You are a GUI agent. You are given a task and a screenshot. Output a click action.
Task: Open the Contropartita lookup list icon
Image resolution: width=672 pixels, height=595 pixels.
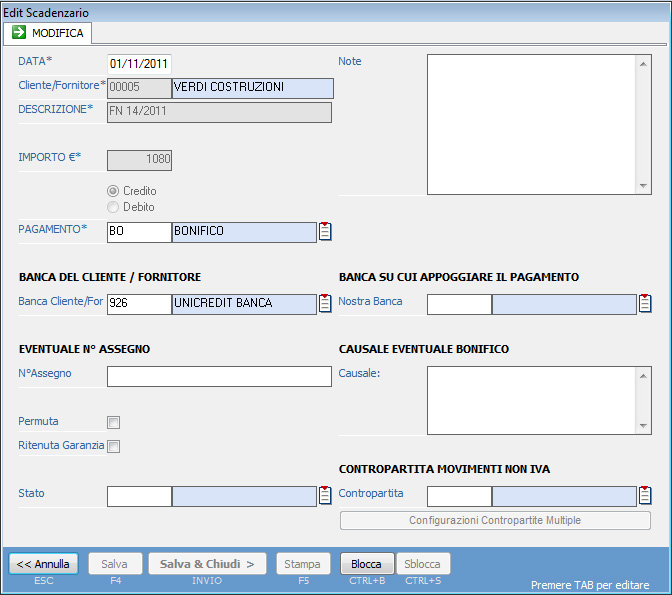click(645, 495)
